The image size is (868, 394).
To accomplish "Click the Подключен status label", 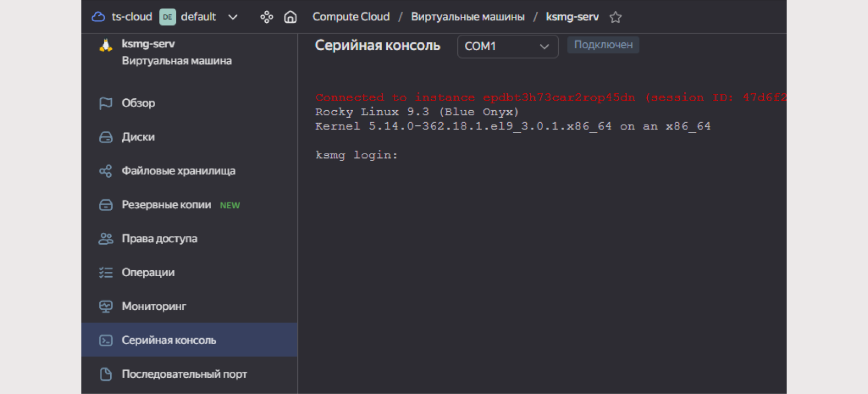I will [603, 45].
